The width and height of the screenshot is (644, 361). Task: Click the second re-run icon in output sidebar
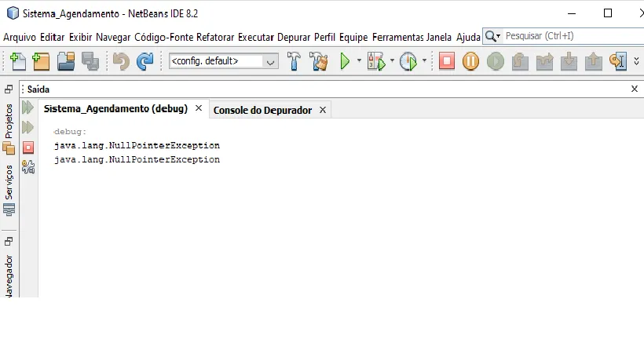click(28, 127)
